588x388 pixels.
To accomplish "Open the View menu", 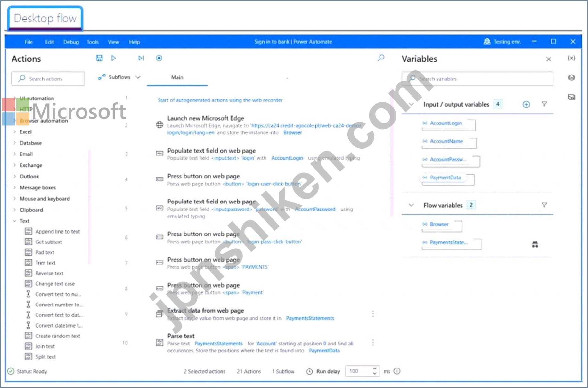I will [x=113, y=42].
